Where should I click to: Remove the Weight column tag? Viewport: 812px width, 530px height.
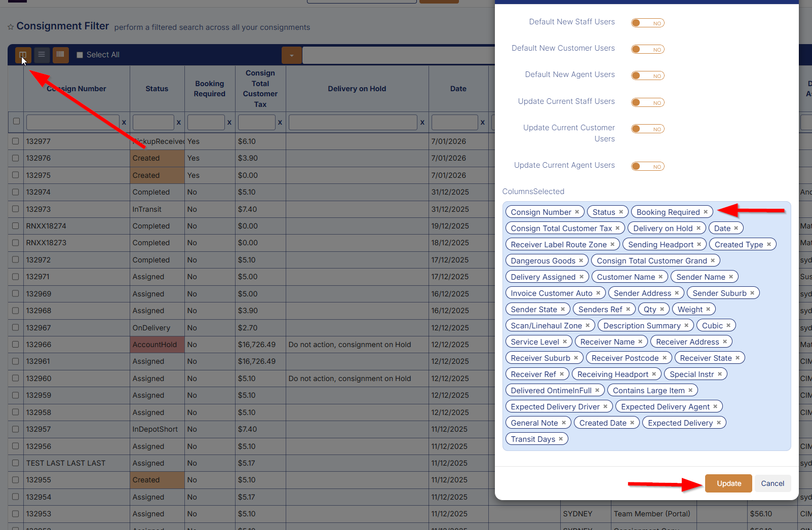pyautogui.click(x=708, y=309)
